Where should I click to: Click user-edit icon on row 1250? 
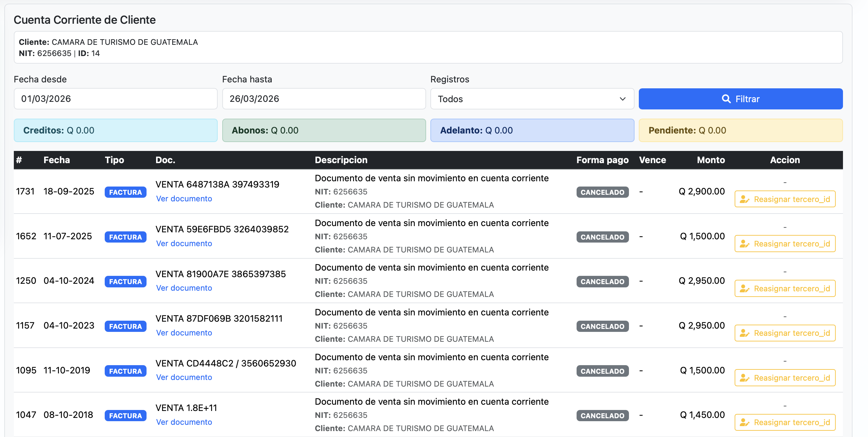click(744, 289)
